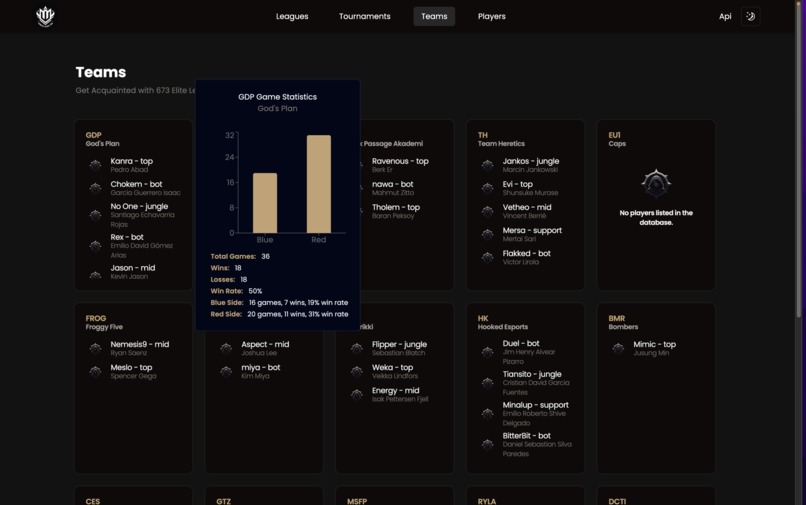
Task: Click the Blue Side statistics line
Action: 279,302
